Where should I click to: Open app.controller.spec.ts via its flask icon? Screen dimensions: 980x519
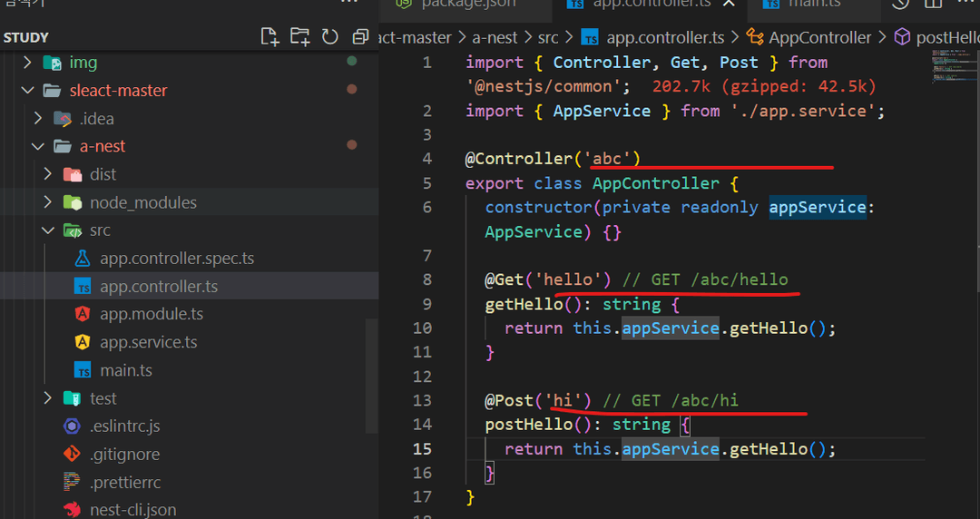(x=83, y=259)
